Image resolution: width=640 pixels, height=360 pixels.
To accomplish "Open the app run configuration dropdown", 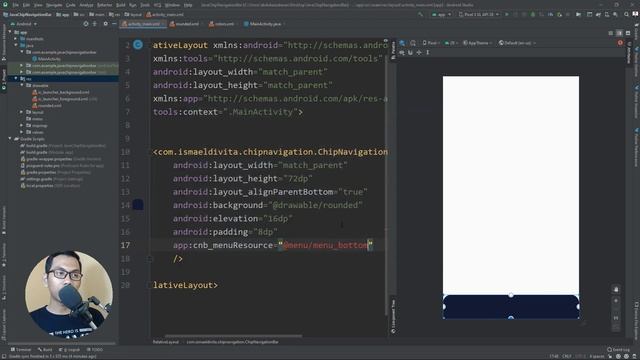I will pos(442,14).
